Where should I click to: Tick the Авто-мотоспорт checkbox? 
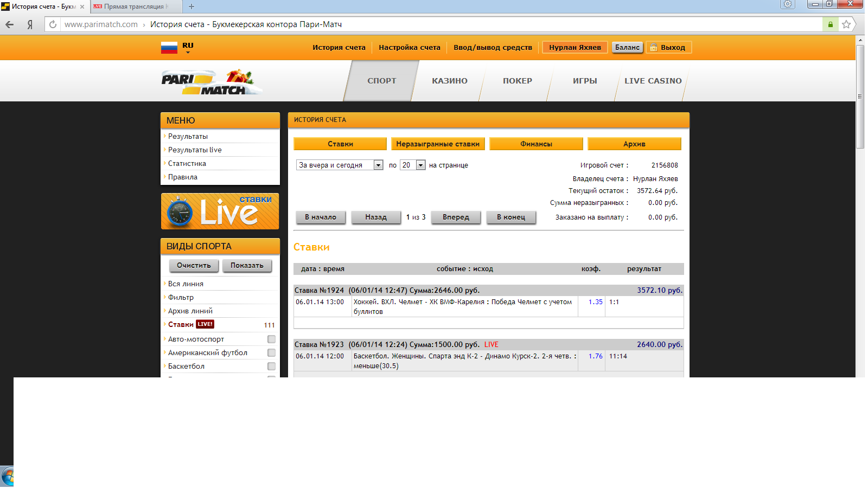pyautogui.click(x=271, y=339)
